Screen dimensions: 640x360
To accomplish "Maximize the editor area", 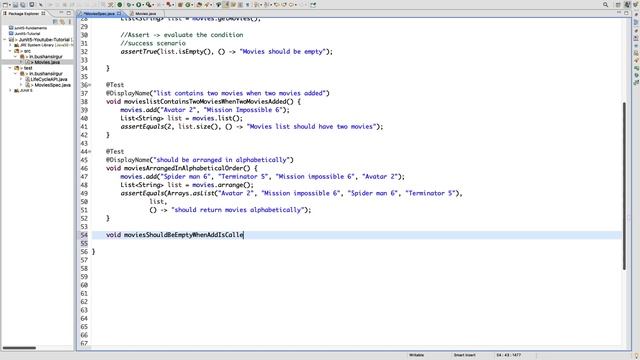I will 627,13.
